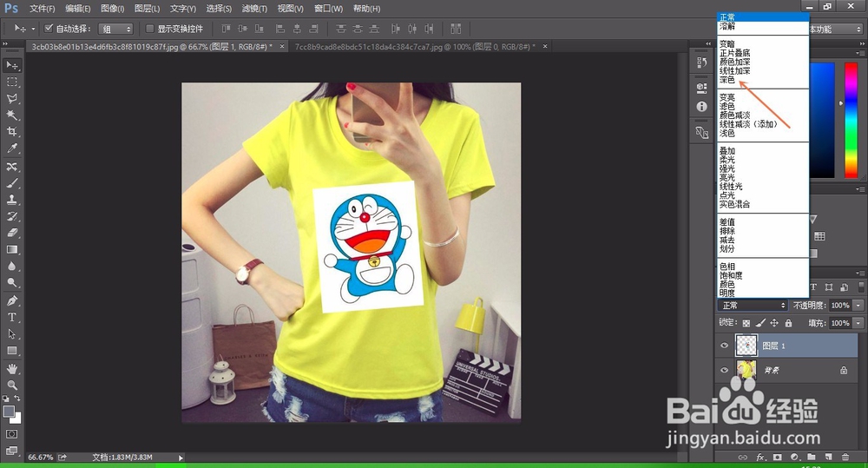Image resolution: width=868 pixels, height=468 pixels.
Task: Toggle the 自动选择 checkbox
Action: pos(49,29)
